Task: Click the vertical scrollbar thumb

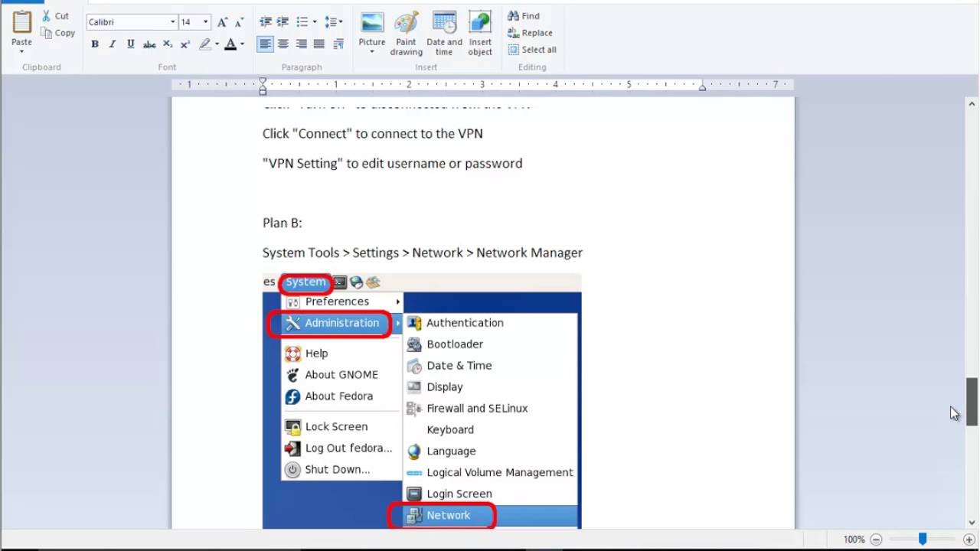Action: coord(972,402)
